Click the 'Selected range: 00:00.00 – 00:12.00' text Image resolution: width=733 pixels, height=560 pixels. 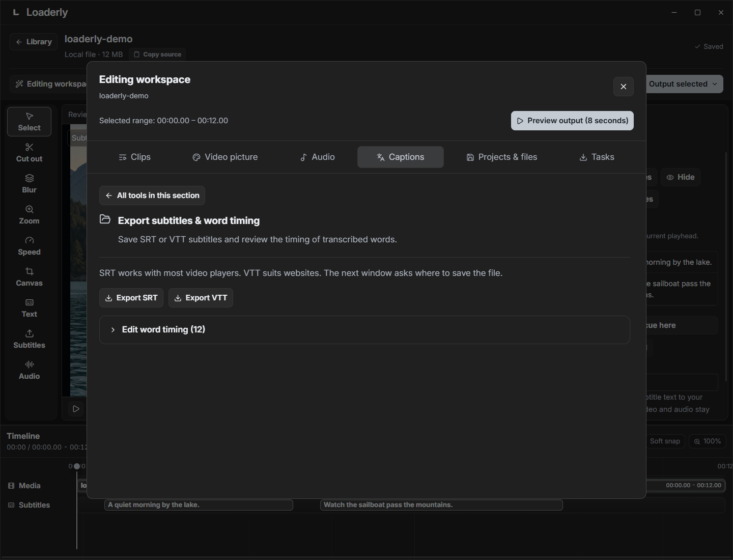(x=163, y=121)
